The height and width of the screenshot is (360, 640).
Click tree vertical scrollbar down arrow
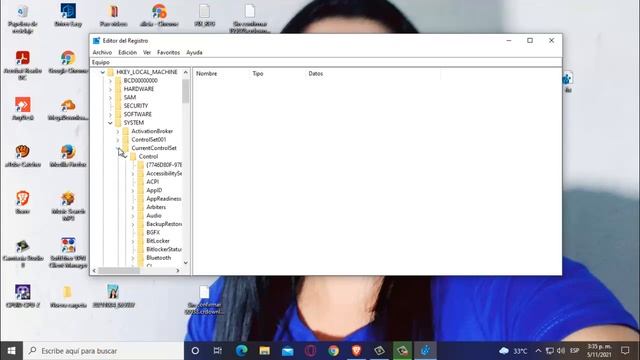click(186, 263)
